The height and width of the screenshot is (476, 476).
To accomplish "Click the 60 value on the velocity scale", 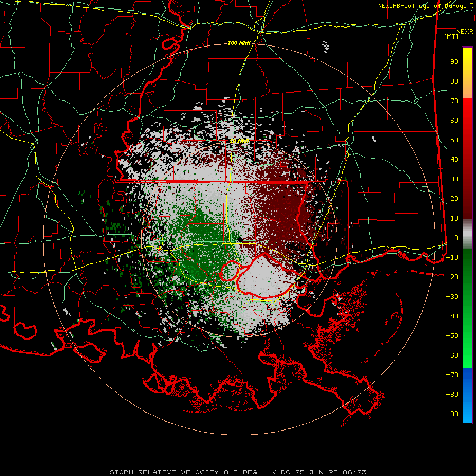I will pyautogui.click(x=454, y=120).
